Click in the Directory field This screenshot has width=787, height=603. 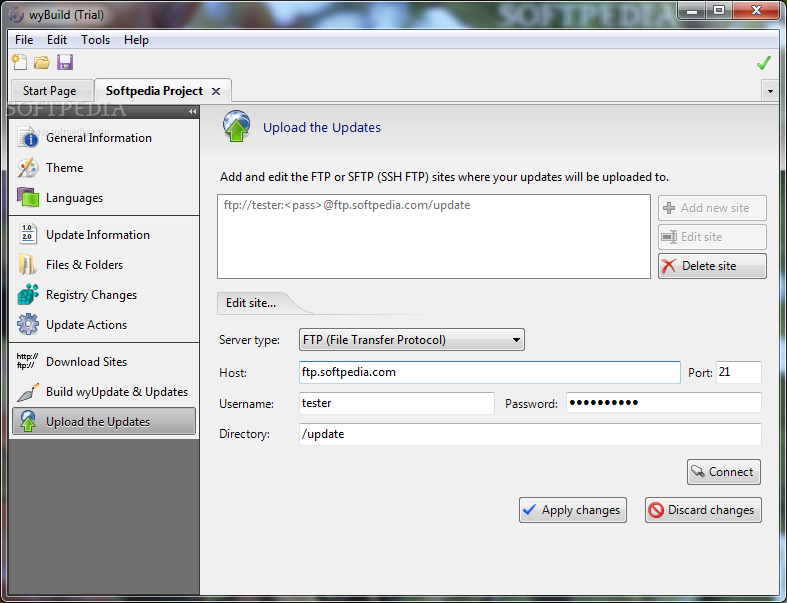[530, 434]
